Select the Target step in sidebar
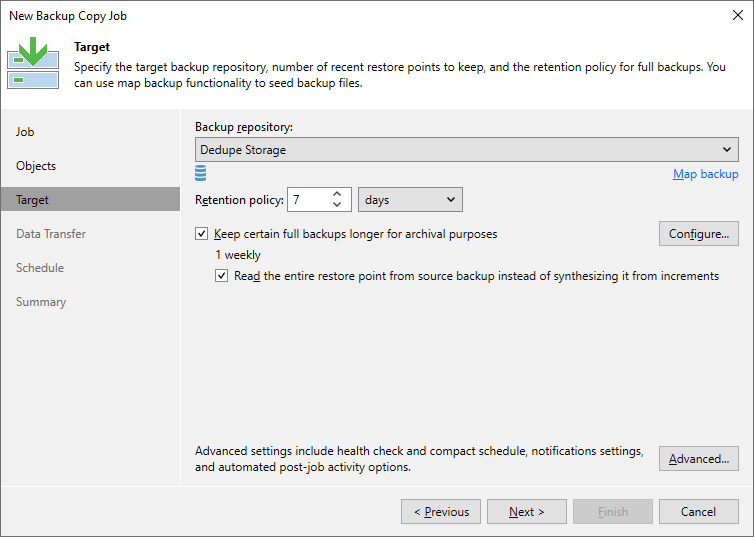The image size is (754, 537). [x=33, y=200]
